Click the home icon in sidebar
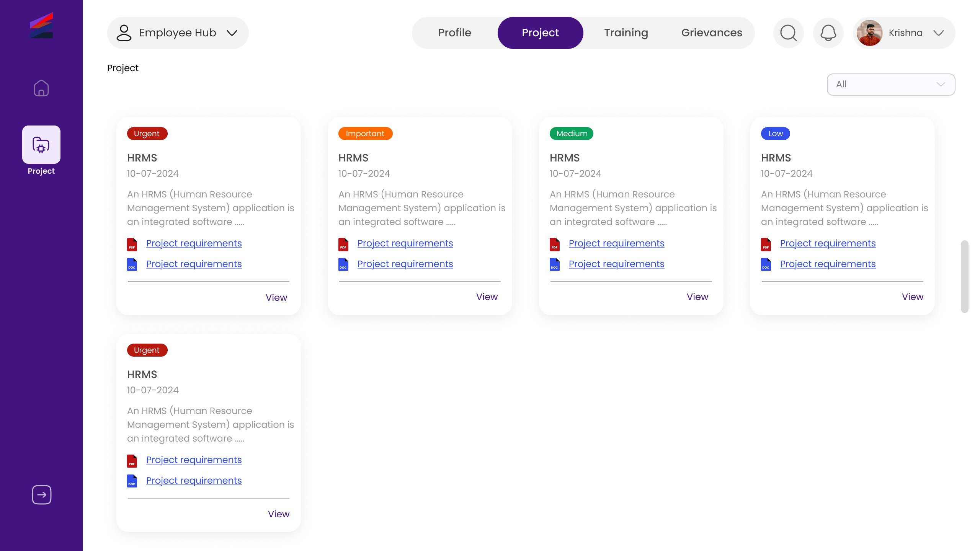Viewport: 980px width, 551px height. tap(41, 88)
